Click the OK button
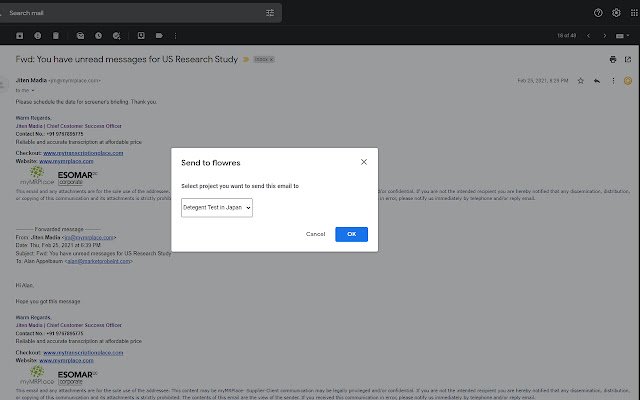The width and height of the screenshot is (640, 400). [351, 234]
